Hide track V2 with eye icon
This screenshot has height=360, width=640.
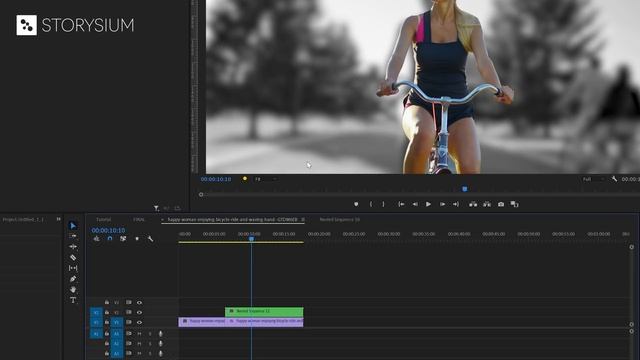[x=139, y=312]
